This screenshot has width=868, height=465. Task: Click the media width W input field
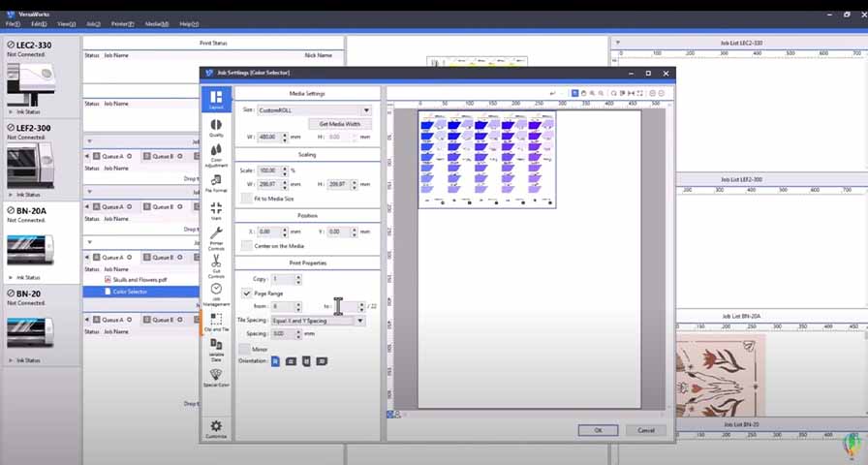click(x=269, y=137)
